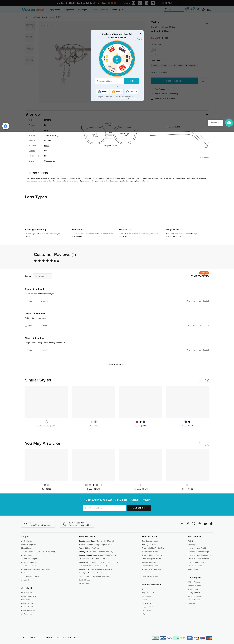The image size is (234, 644).
Task: Go to next You May Also Like items
Action: click(207, 444)
